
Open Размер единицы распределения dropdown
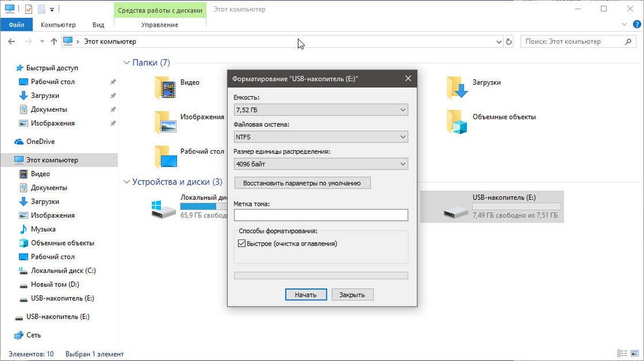tap(321, 164)
